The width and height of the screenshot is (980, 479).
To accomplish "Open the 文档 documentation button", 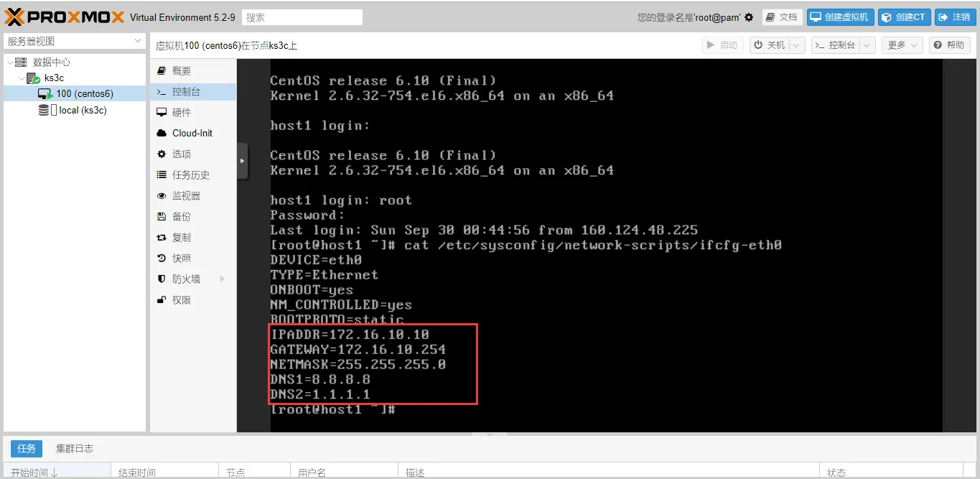I will (782, 17).
